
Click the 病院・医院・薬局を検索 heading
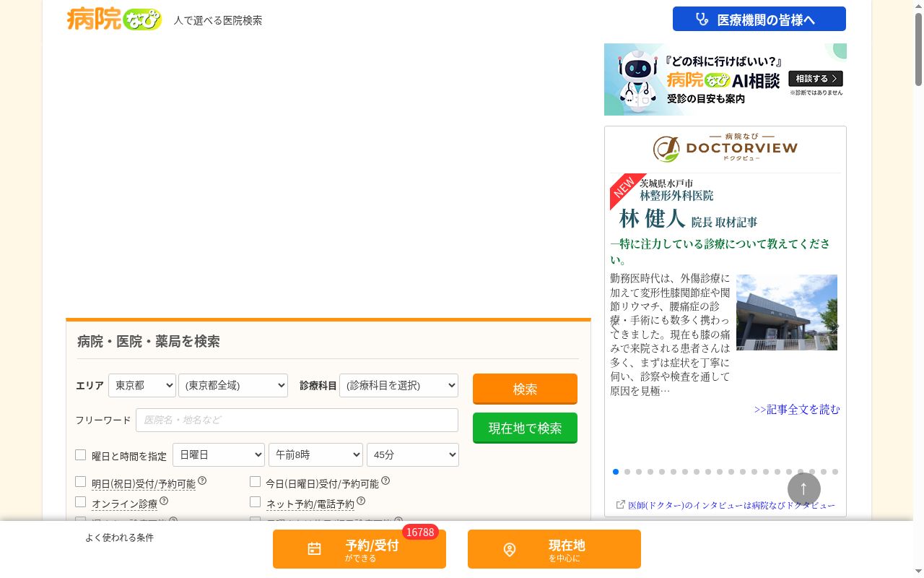(x=149, y=341)
